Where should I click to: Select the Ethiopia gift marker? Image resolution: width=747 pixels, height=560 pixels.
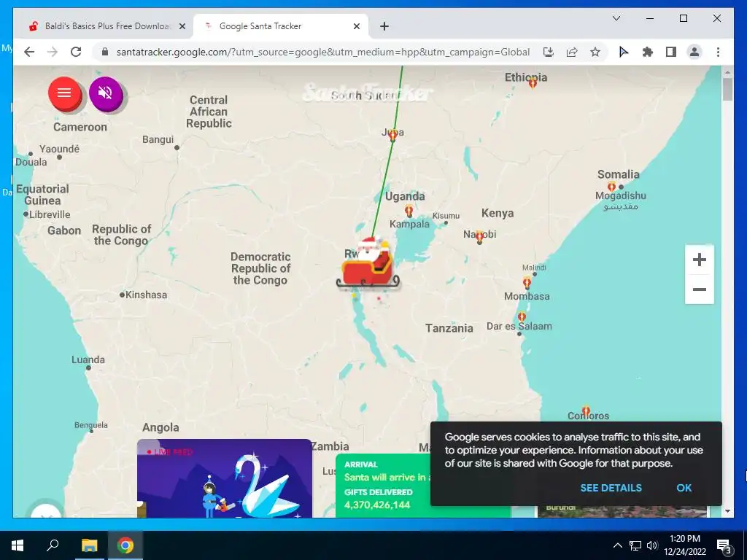533,83
